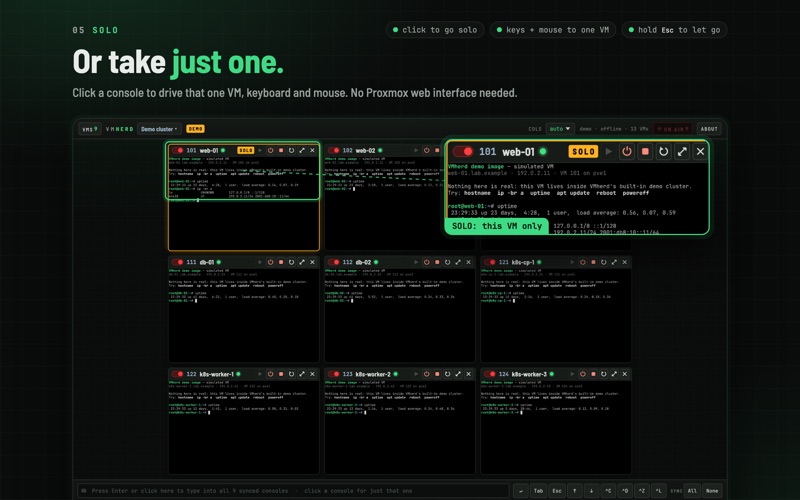Toggle sync switch on 102 web-02 tile

(334, 151)
